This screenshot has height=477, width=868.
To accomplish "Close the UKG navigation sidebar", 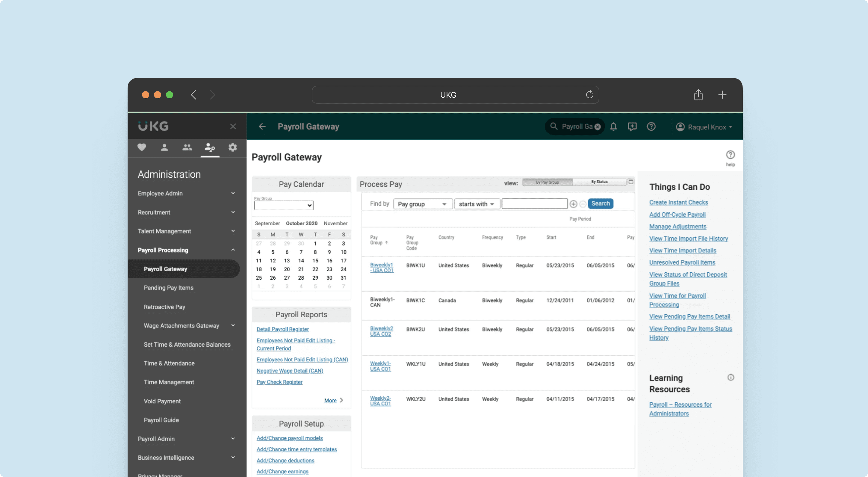I will click(x=233, y=126).
